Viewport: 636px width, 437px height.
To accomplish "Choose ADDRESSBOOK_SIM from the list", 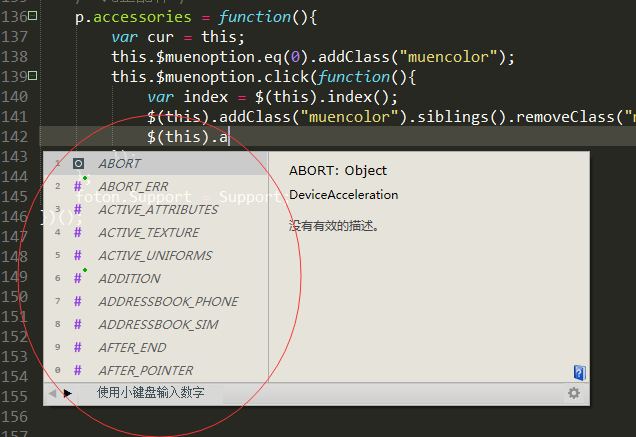I will tap(157, 324).
